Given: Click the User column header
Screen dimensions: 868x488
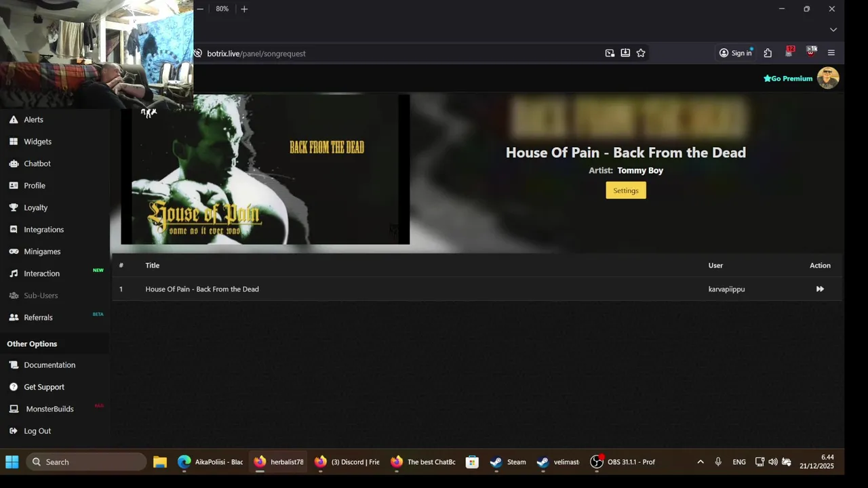Looking at the screenshot, I should coord(715,265).
